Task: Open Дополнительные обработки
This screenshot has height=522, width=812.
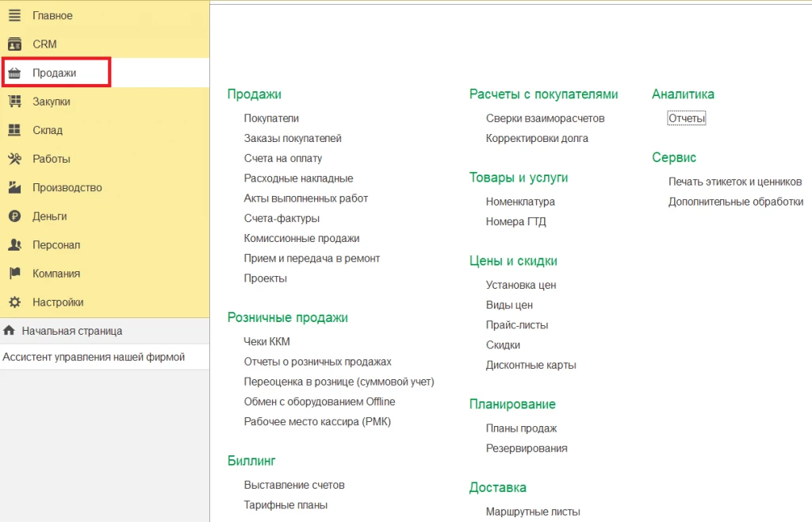Action: (x=735, y=202)
